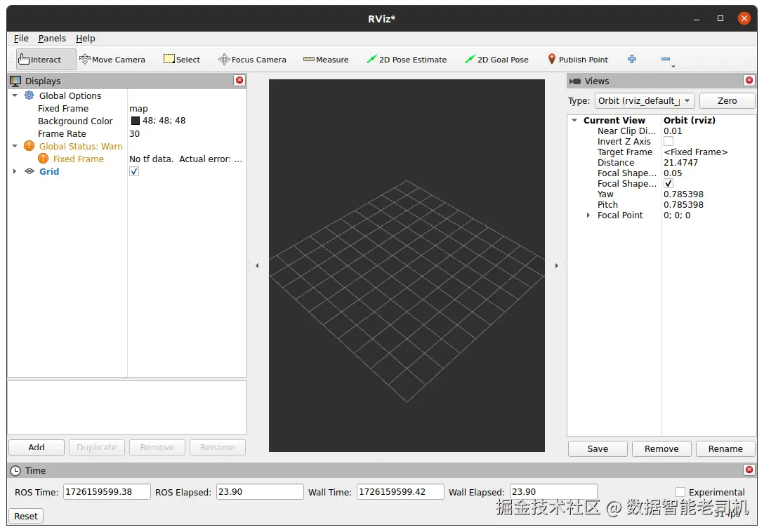The height and width of the screenshot is (532, 764).
Task: Click the Global Status warning icon
Action: (x=29, y=146)
